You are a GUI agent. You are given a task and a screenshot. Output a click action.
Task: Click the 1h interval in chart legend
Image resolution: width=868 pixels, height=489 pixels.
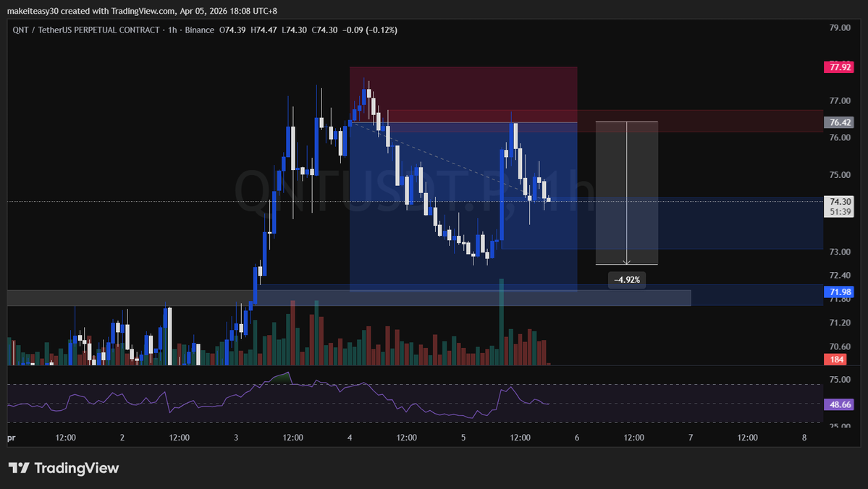173,30
